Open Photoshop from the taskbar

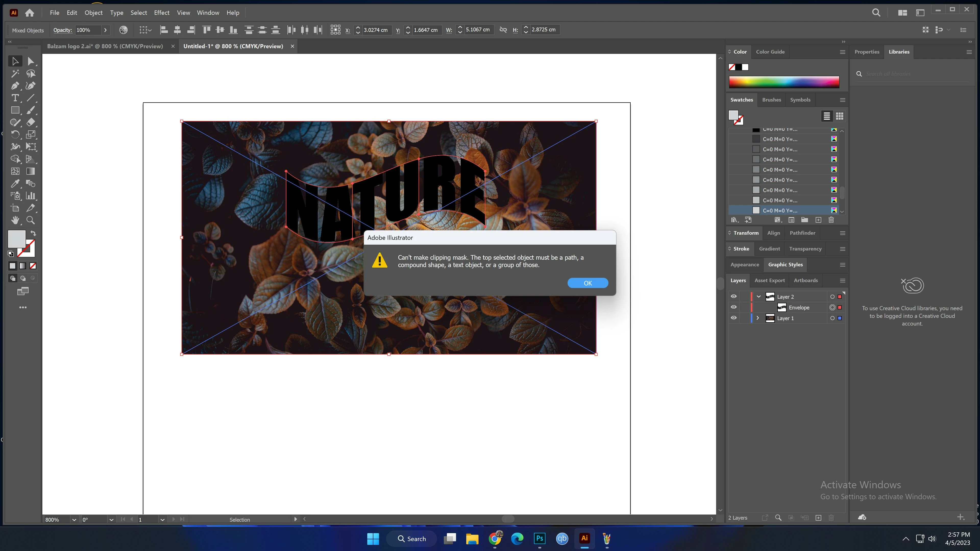[540, 539]
